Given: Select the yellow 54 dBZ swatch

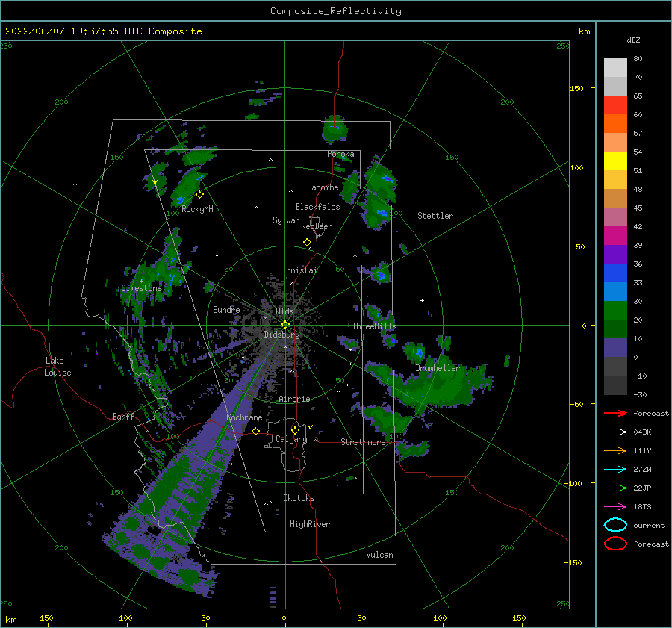Looking at the screenshot, I should coord(615,161).
